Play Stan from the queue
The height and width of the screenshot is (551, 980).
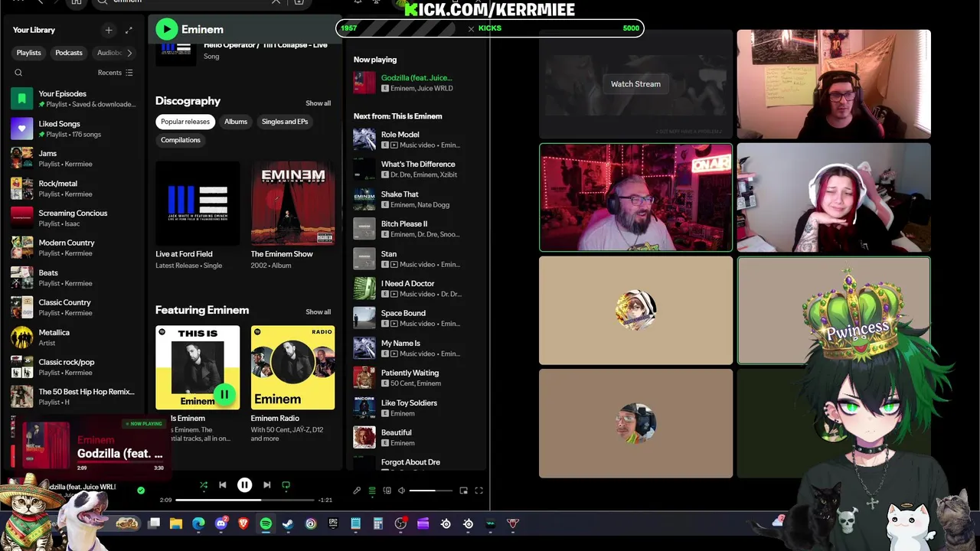coord(416,259)
